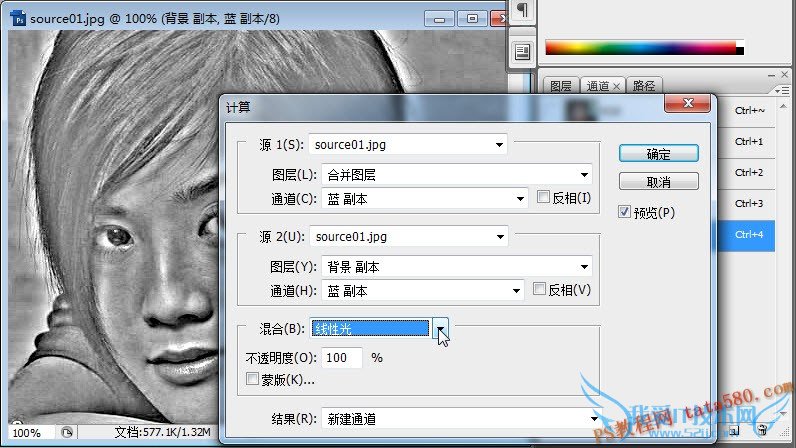Maximize the source01.jpg document window
The width and height of the screenshot is (796, 448).
click(472, 19)
